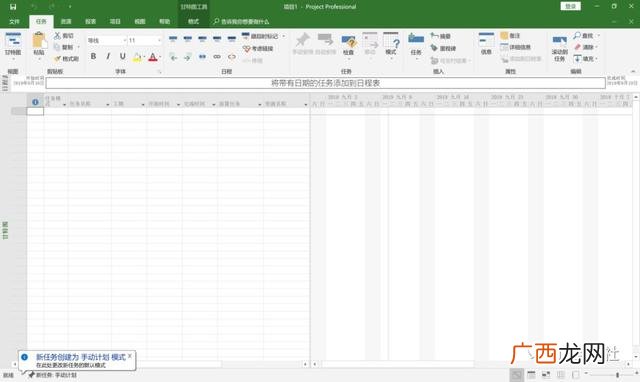Mark task 50% complete
Viewport: 640px width, 382px height.
202,39
